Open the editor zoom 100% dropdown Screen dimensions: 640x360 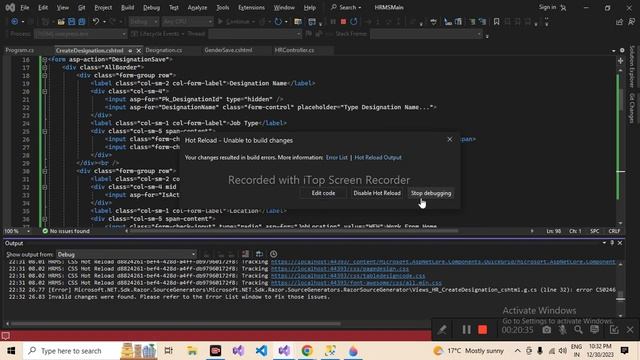[17, 231]
